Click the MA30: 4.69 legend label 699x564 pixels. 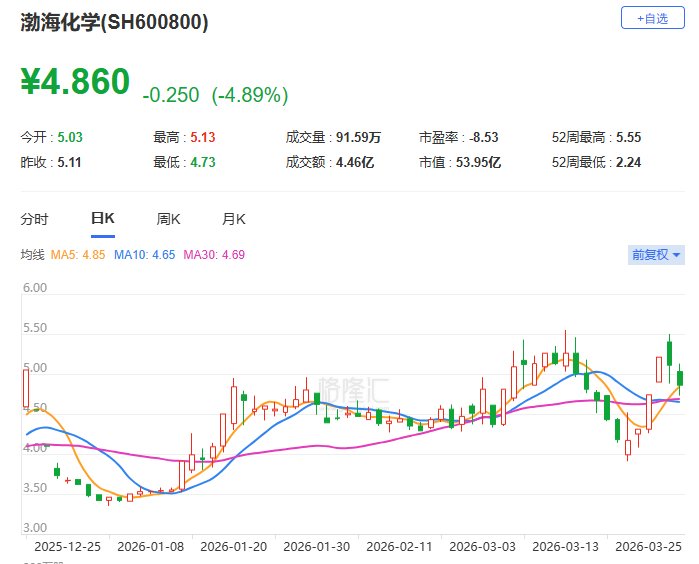coord(214,255)
